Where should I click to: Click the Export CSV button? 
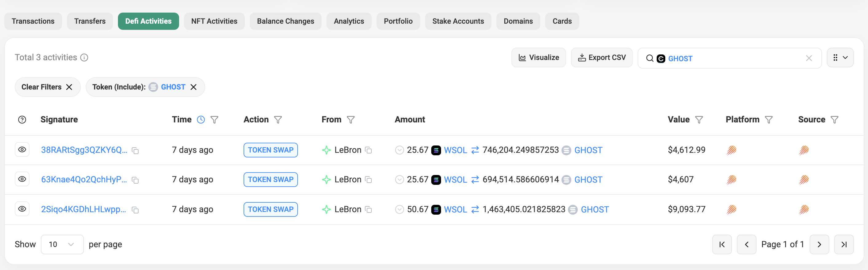601,58
